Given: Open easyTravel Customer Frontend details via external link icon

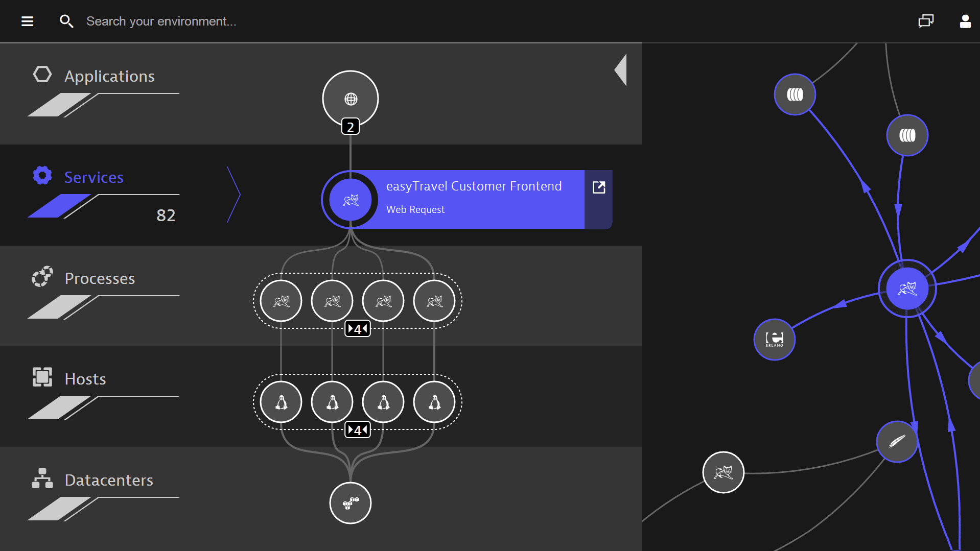Looking at the screenshot, I should coord(598,187).
